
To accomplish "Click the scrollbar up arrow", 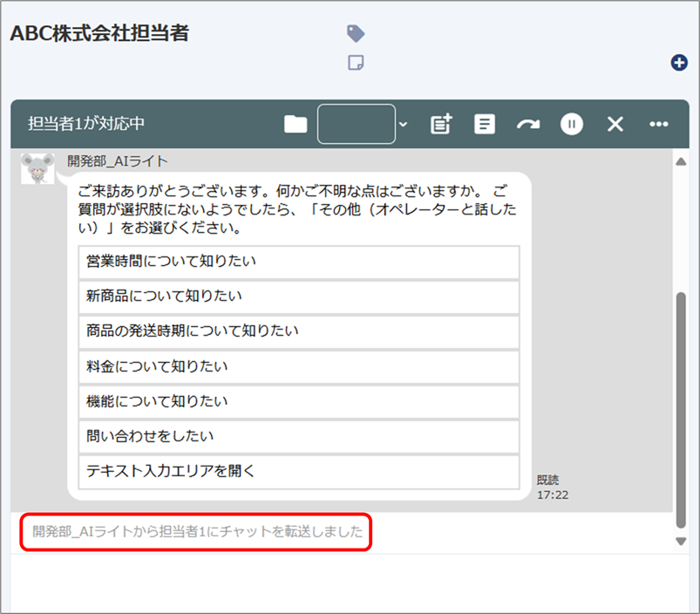I will click(x=681, y=161).
